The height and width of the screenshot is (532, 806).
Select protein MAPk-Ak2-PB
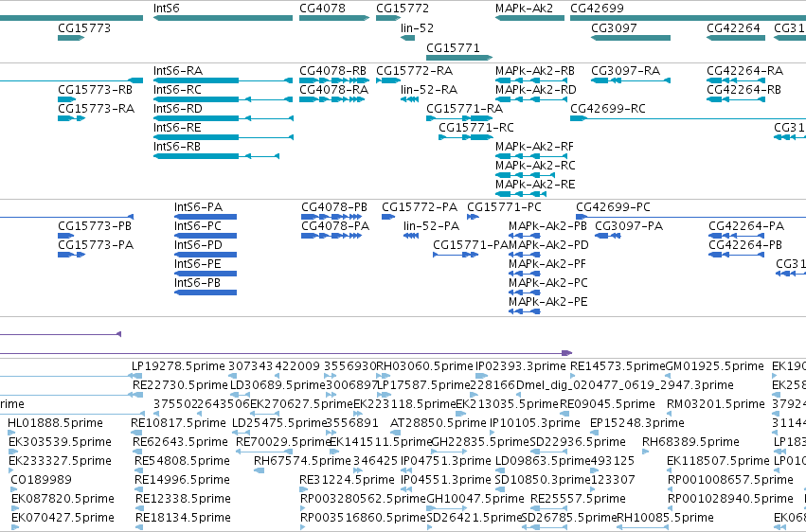(525, 236)
